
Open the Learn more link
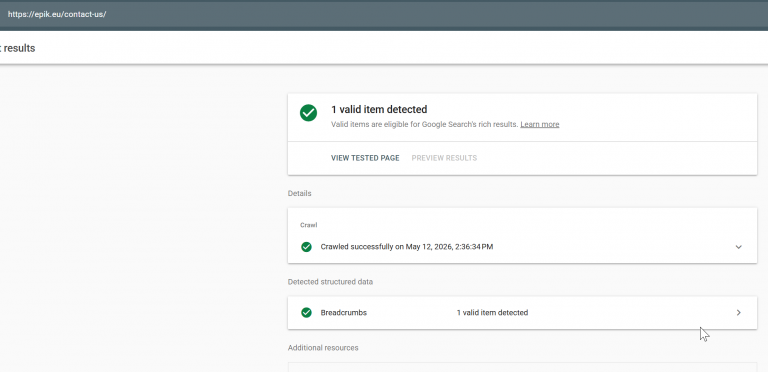pyautogui.click(x=540, y=124)
